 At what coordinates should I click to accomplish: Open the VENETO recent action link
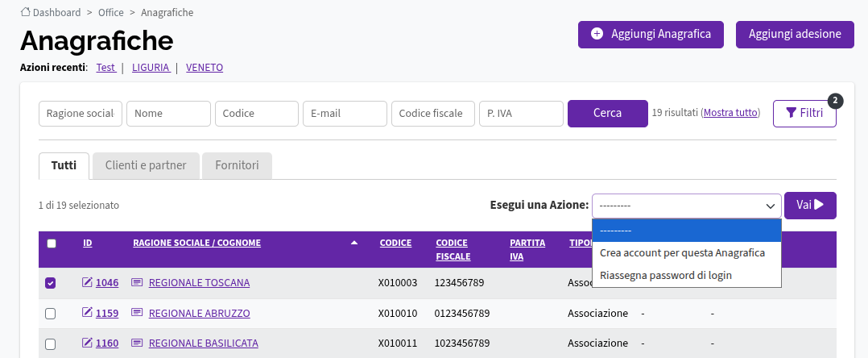point(205,68)
